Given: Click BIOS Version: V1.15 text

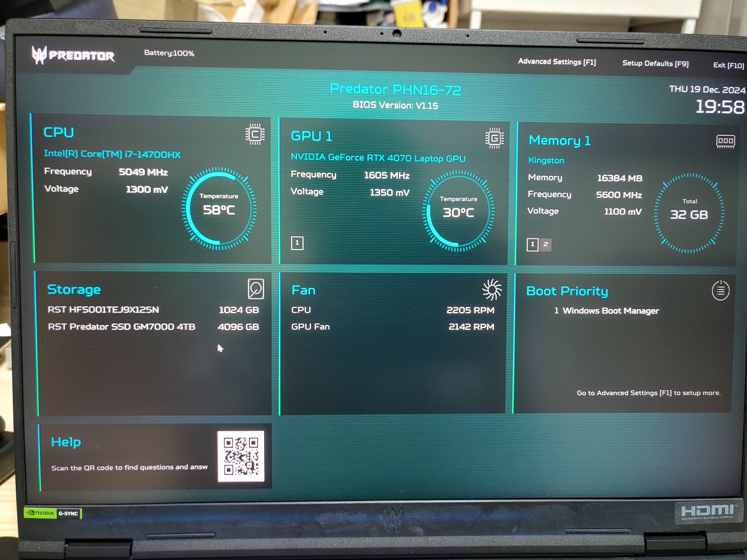Looking at the screenshot, I should point(395,105).
